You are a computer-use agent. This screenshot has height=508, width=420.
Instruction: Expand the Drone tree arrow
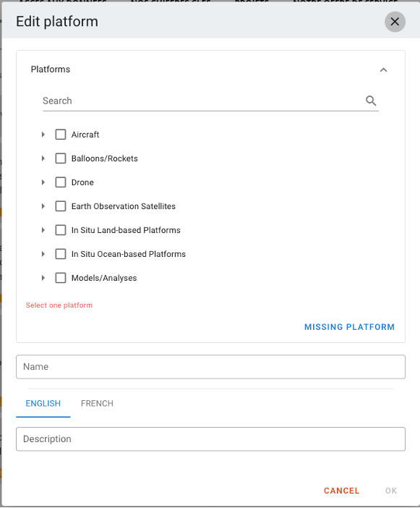(x=43, y=182)
